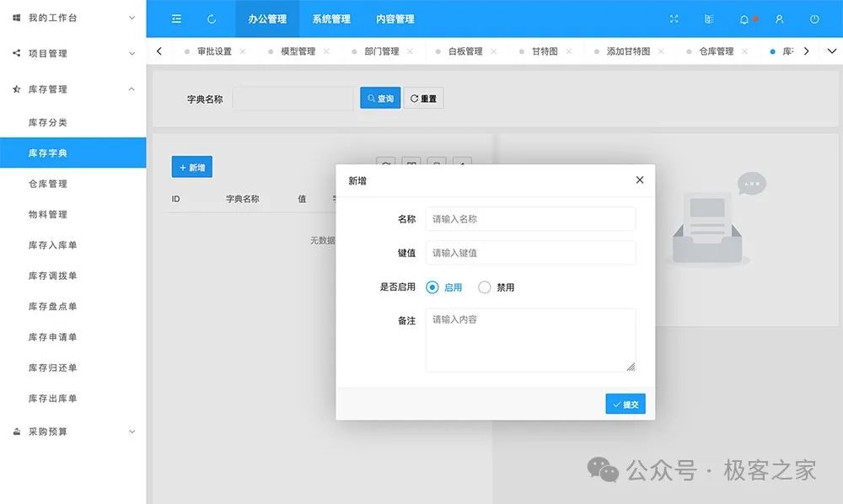Open the 甘特图 tab

pyautogui.click(x=545, y=51)
